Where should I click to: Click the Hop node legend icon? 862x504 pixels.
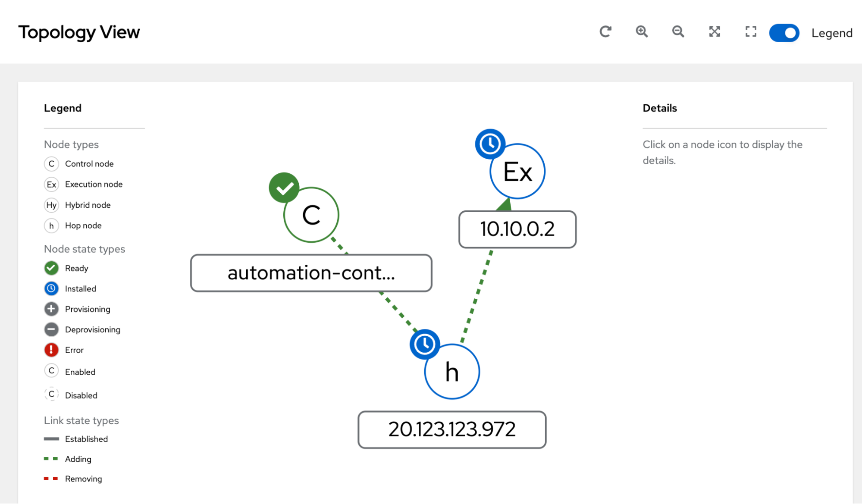51,226
